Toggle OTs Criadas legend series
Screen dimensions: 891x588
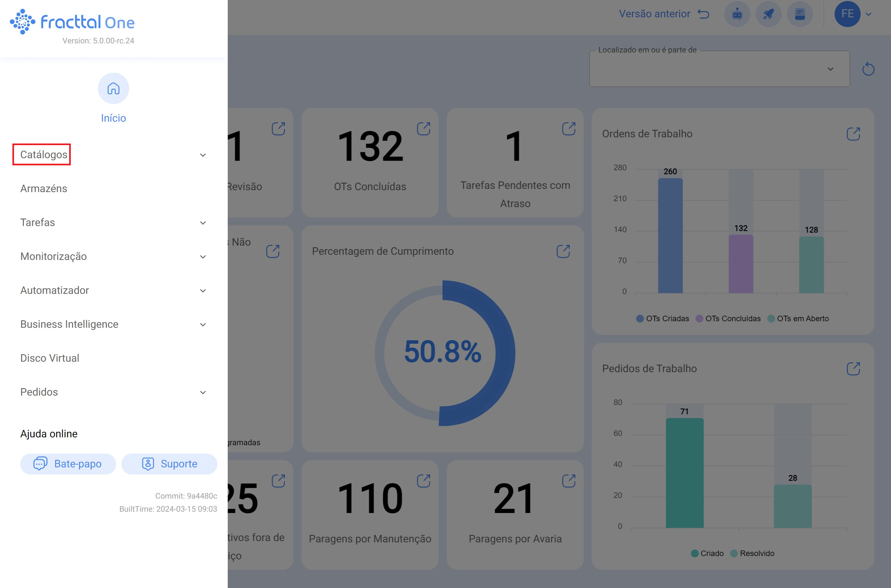pyautogui.click(x=663, y=318)
